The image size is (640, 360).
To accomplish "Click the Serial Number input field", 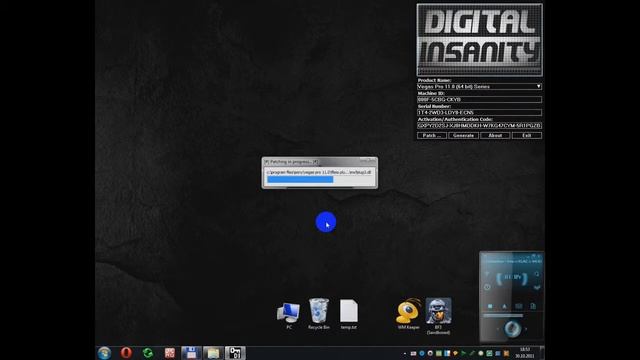I will (x=479, y=112).
